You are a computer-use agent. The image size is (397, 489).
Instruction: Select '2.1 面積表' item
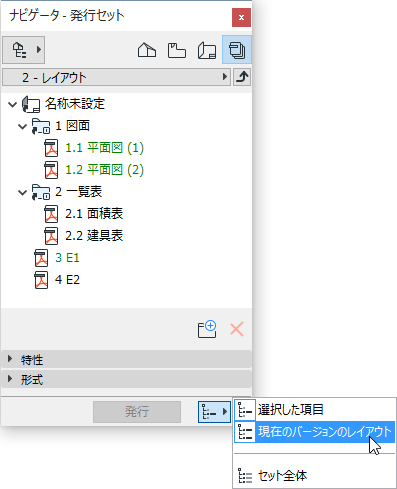pyautogui.click(x=94, y=214)
